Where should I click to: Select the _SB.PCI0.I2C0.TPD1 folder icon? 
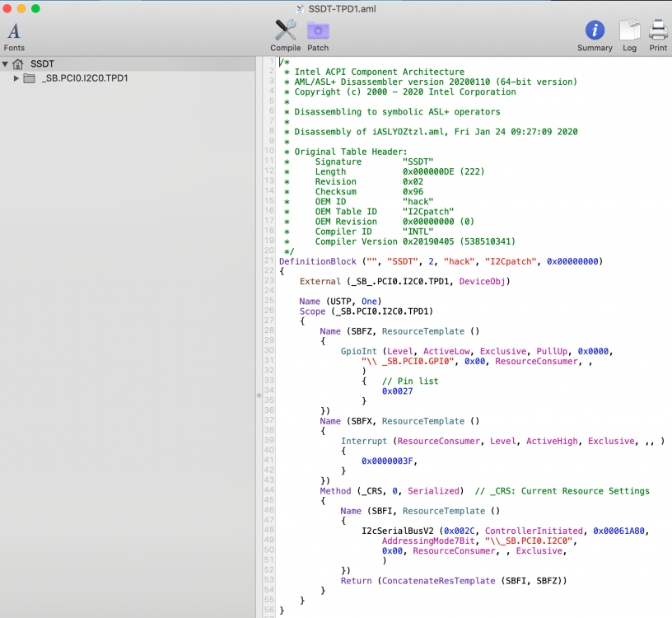(x=29, y=78)
